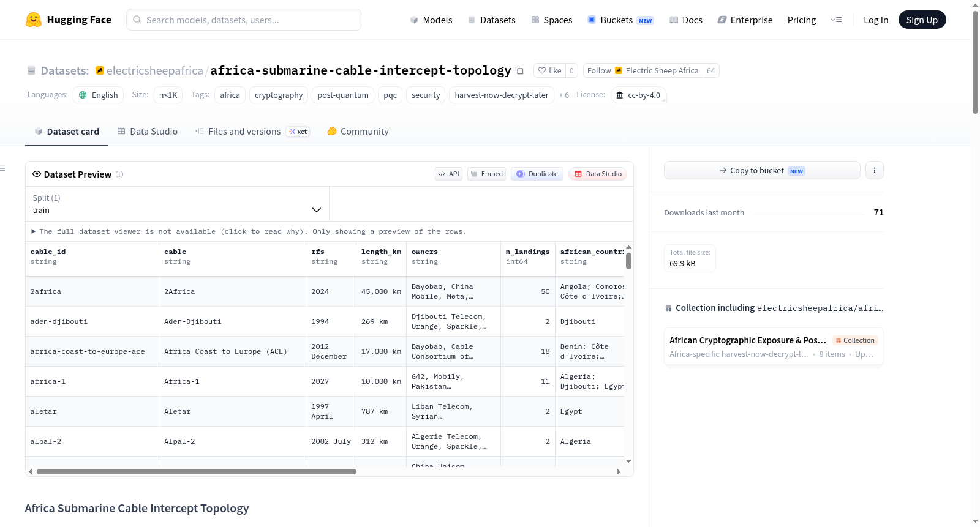Click the vertical scrollbar thumb of the table

click(x=628, y=261)
